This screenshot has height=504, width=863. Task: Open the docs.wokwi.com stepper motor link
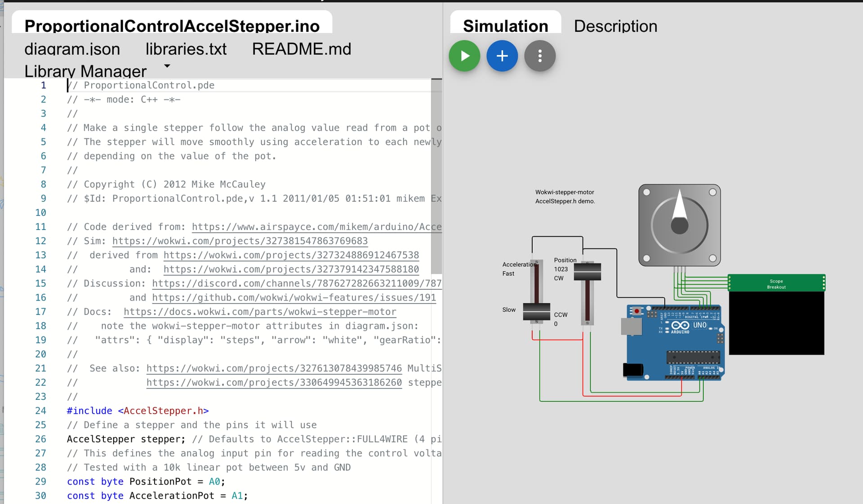click(260, 312)
